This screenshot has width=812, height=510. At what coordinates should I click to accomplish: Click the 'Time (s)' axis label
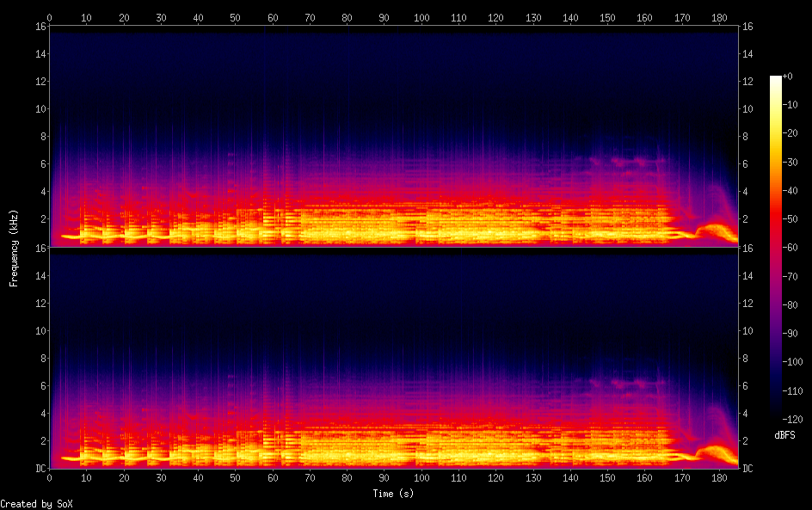pyautogui.click(x=394, y=494)
